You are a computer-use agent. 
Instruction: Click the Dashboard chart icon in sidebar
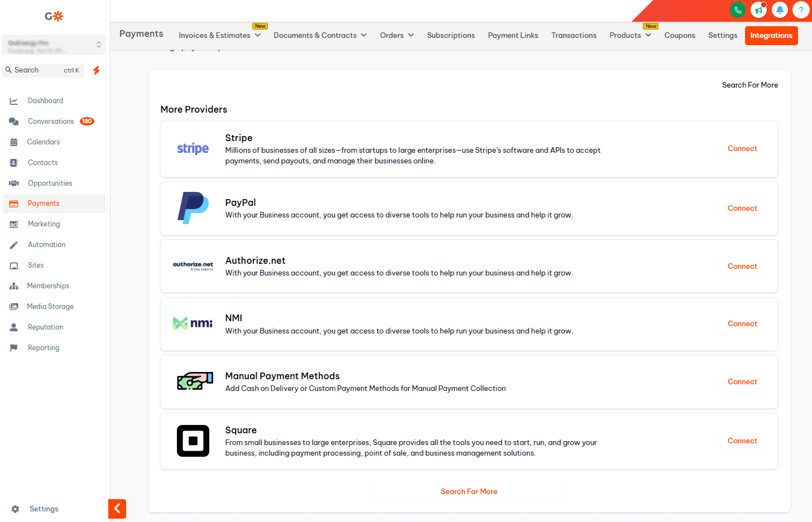pyautogui.click(x=14, y=101)
